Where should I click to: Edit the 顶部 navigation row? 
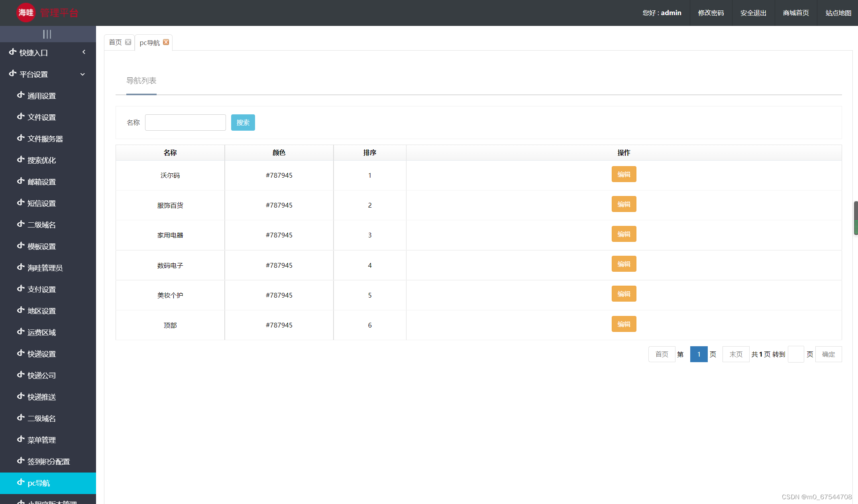pos(624,324)
